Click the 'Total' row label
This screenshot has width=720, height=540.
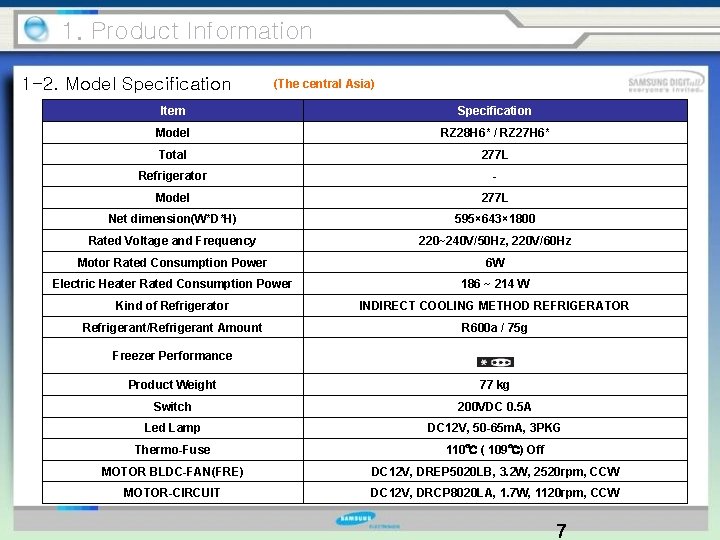pos(173,154)
